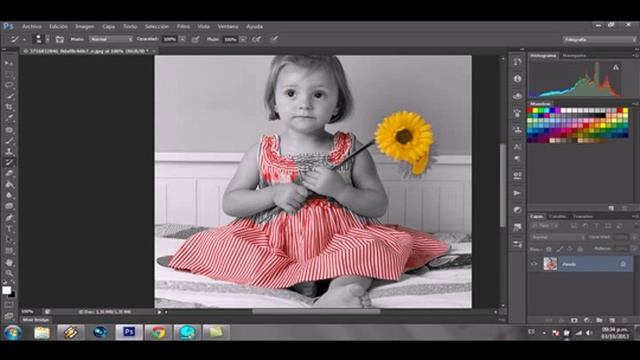Open the Flujo slider arrow in options bar

(x=243, y=39)
